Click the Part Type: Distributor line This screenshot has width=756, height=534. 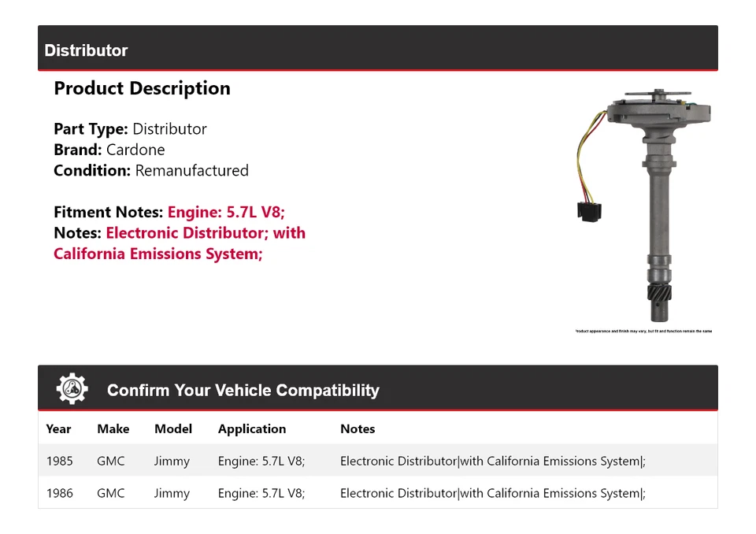tap(130, 129)
